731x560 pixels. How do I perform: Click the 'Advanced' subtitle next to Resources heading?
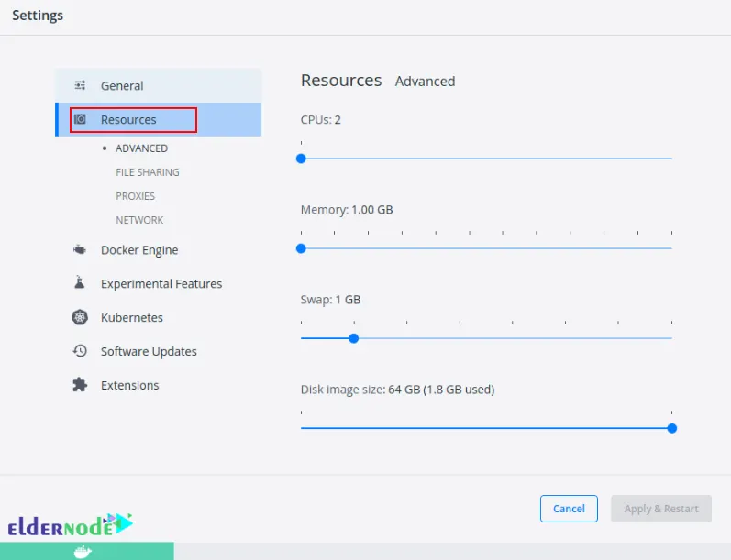tap(426, 82)
